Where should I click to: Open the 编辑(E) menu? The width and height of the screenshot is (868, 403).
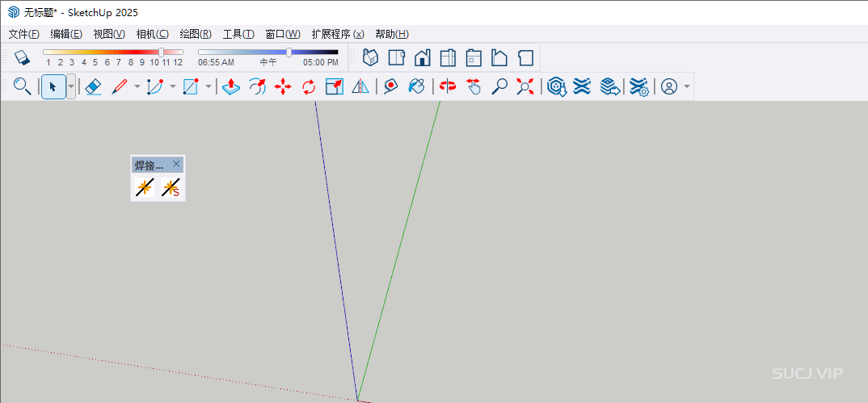point(66,34)
